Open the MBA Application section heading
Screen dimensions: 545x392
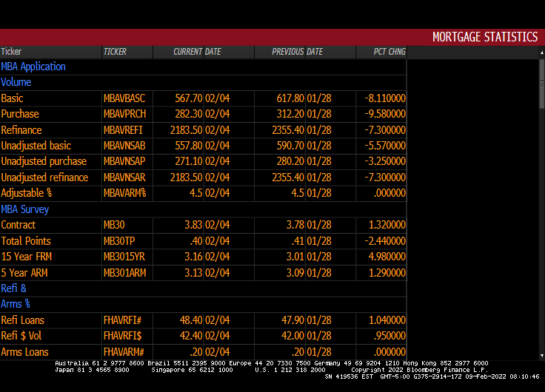pyautogui.click(x=33, y=67)
